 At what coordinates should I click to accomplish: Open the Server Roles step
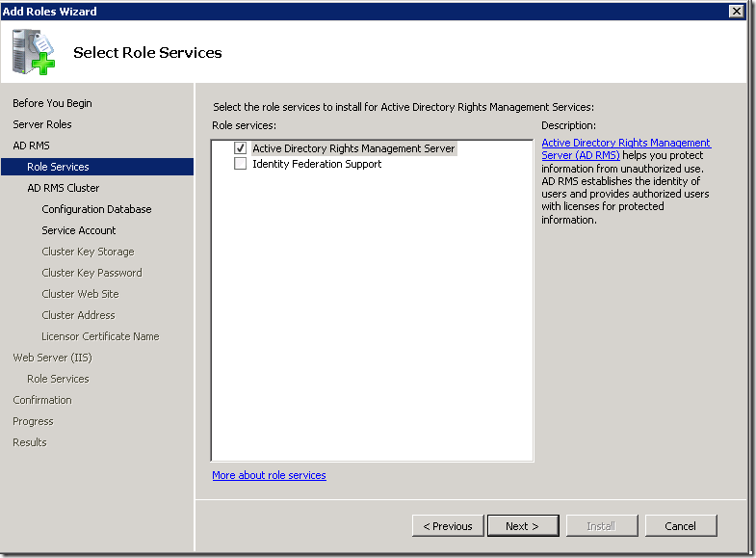42,124
